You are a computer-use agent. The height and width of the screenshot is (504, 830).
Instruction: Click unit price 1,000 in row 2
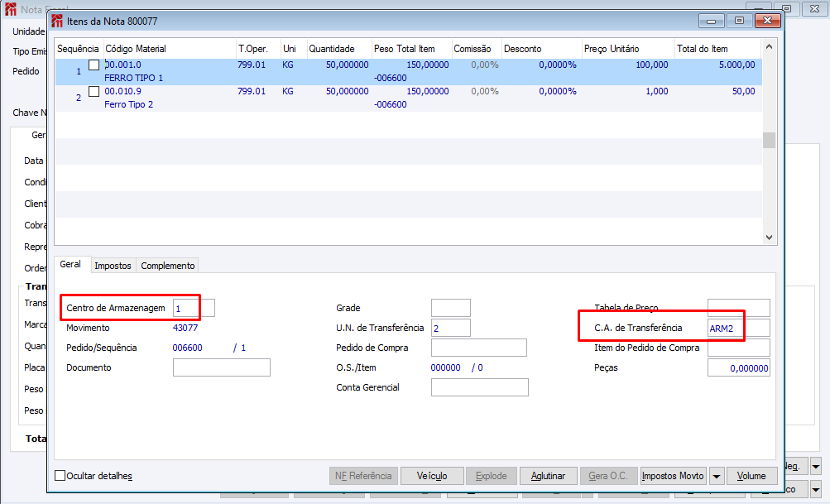pyautogui.click(x=657, y=91)
